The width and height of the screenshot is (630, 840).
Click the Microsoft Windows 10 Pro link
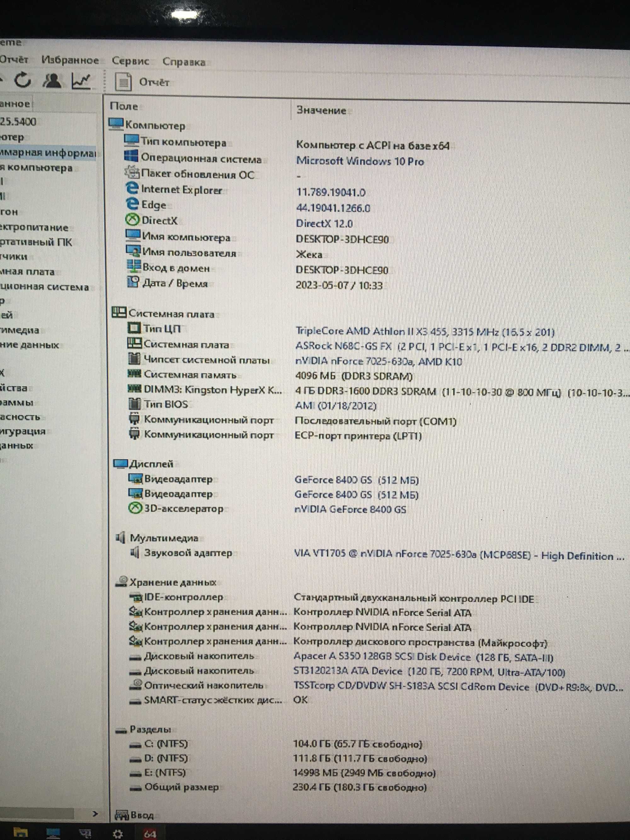[360, 161]
